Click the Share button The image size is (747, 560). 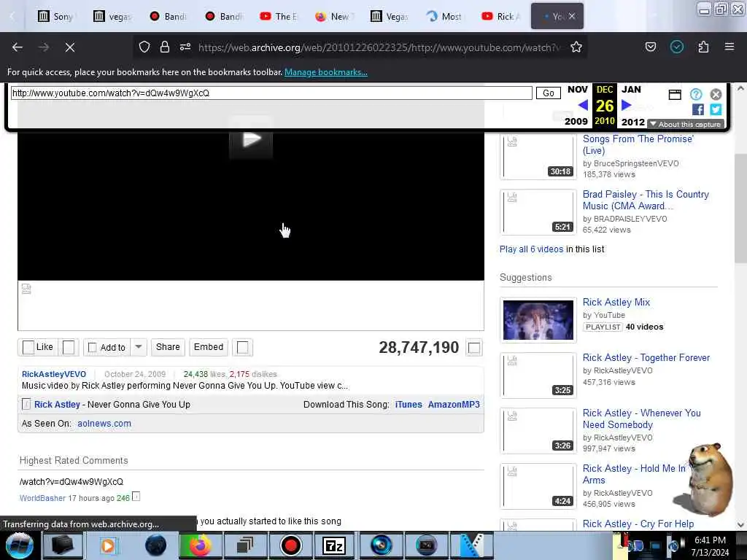point(168,347)
